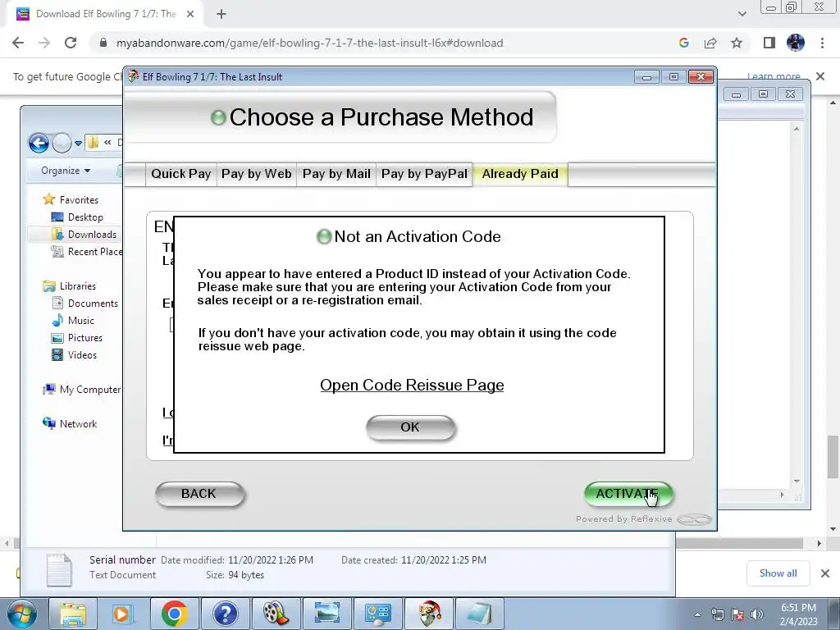The width and height of the screenshot is (840, 630).
Task: Select Desktop in Explorer sidebar
Action: (85, 217)
